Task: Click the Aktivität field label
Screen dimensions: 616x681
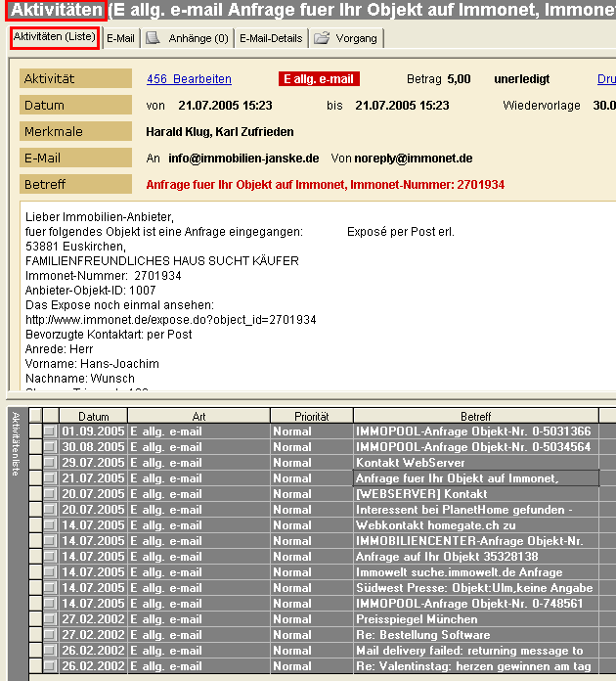Action: coord(75,78)
